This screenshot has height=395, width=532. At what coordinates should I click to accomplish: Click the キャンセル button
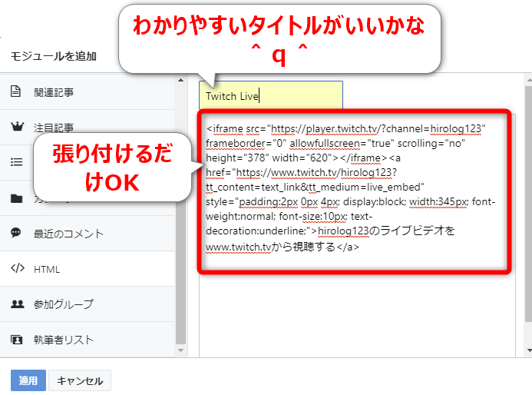(x=80, y=380)
